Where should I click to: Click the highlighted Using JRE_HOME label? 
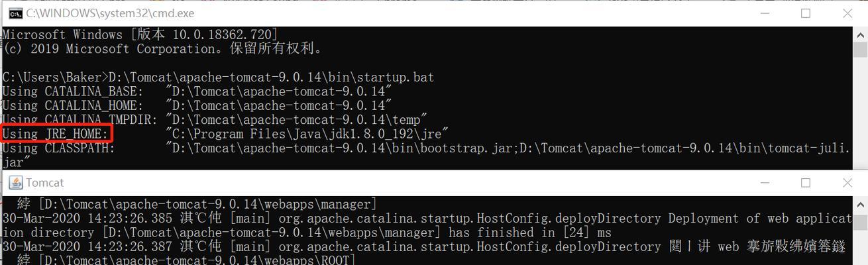(56, 134)
